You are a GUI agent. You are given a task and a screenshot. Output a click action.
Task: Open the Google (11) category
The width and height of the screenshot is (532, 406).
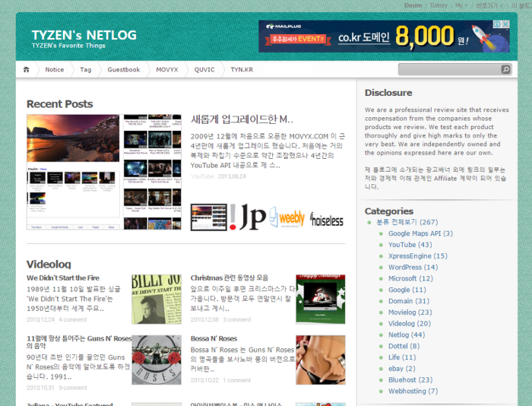[407, 290]
